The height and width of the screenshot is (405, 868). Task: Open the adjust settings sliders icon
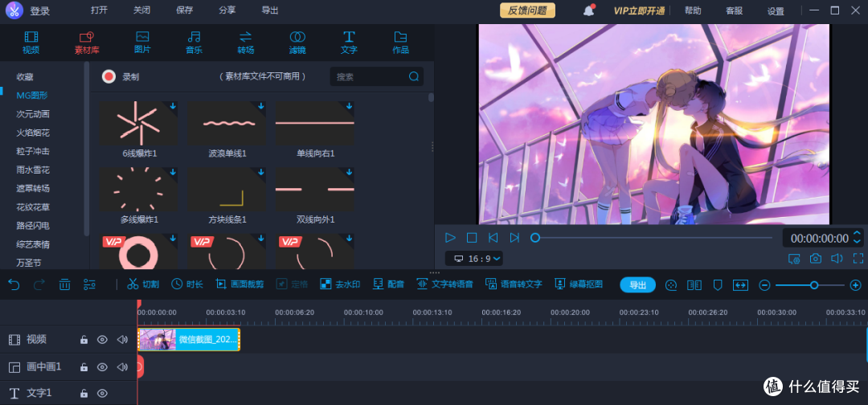coord(90,284)
